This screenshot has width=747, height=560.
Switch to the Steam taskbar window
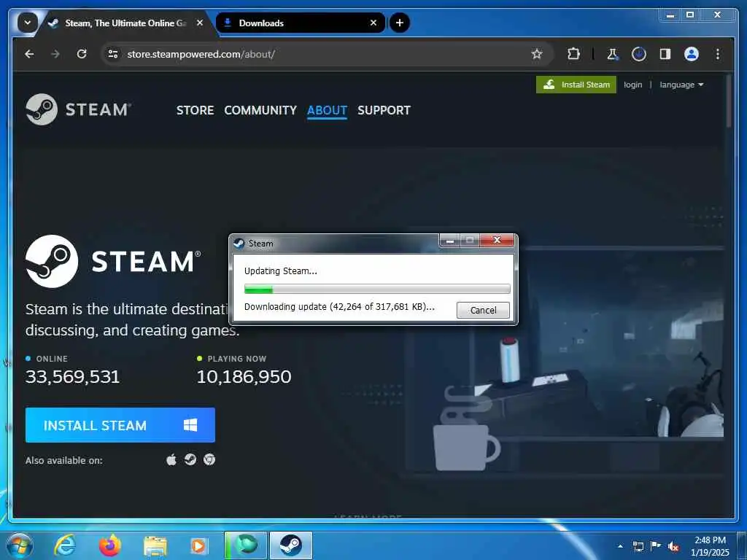pyautogui.click(x=291, y=545)
